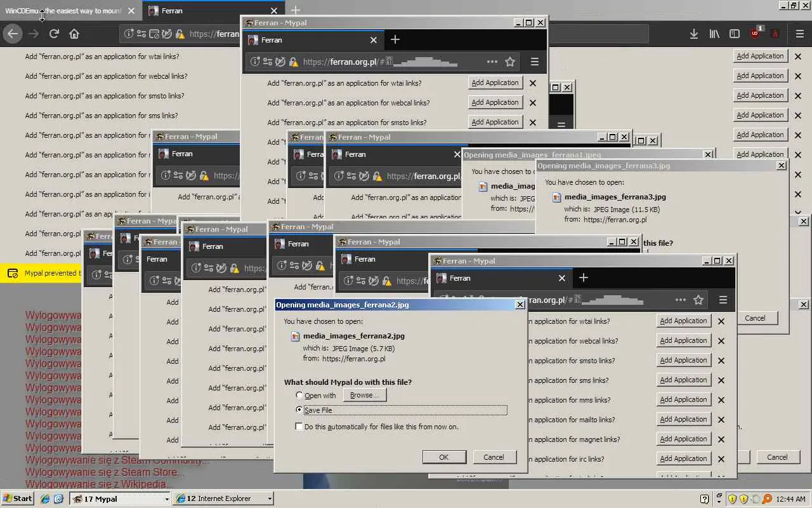Expand the 12 Internet Explorer taskbar group arrow
Screen dimensions: 812x508
[x=270, y=499]
